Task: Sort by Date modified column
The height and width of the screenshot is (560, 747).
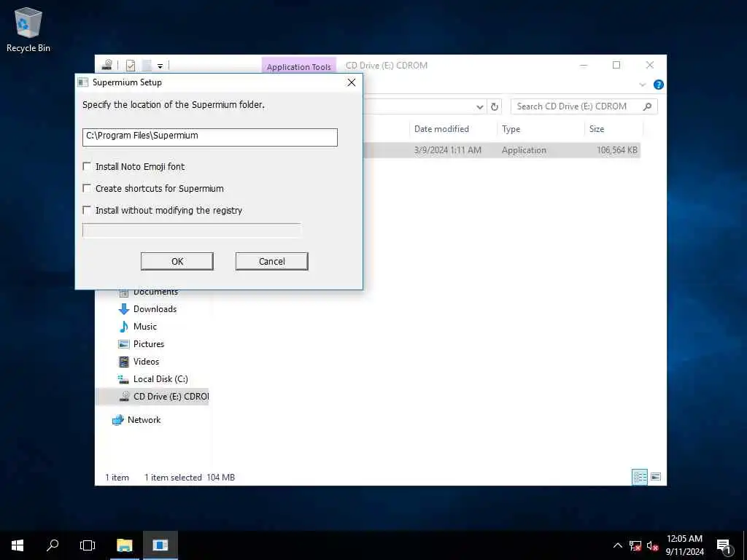Action: click(452, 128)
